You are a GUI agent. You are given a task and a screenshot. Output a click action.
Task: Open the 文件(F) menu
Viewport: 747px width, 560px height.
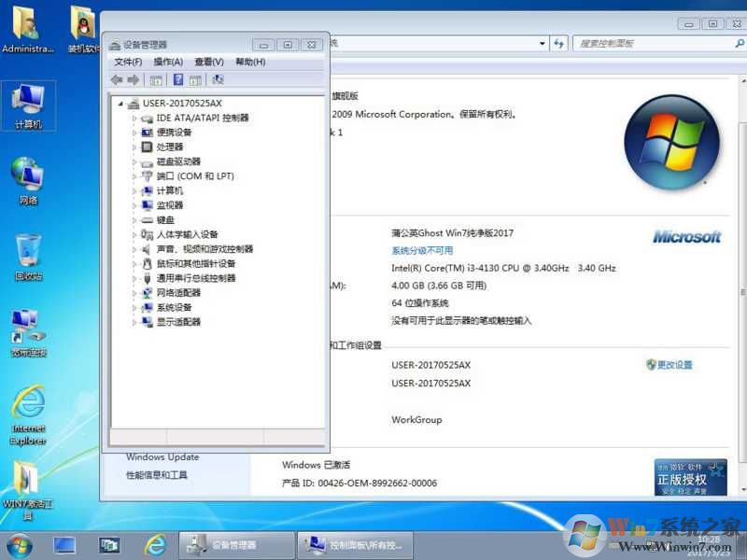128,62
